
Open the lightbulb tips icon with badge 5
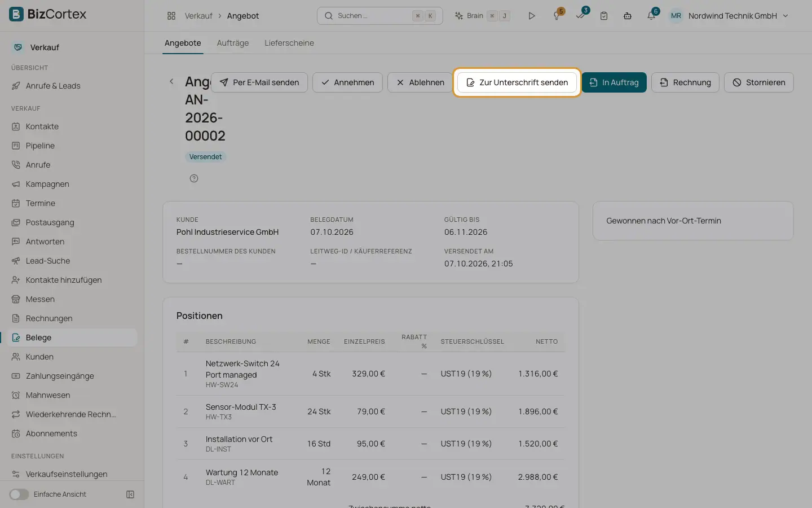[557, 15]
